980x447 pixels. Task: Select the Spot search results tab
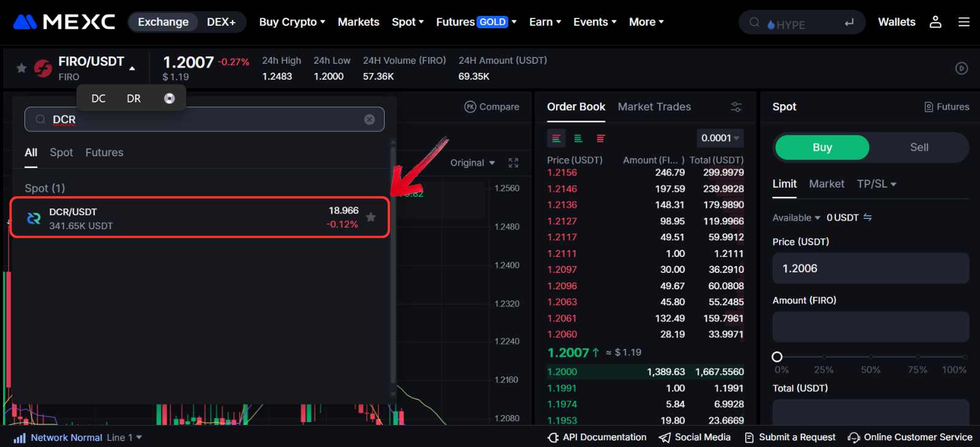click(x=61, y=153)
